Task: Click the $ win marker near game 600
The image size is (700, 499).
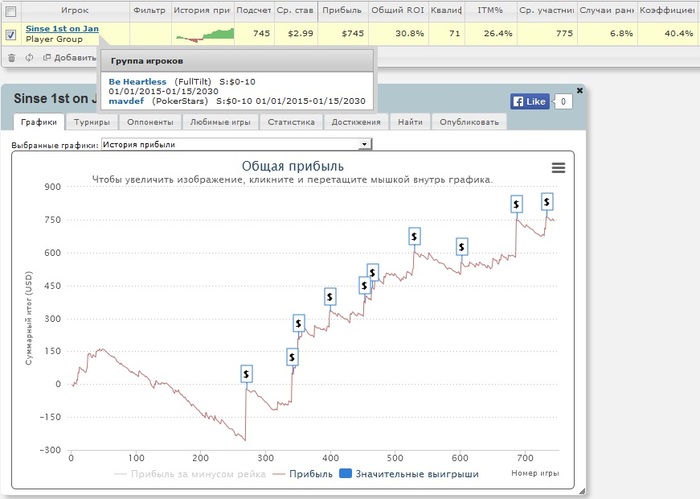Action: coord(462,246)
